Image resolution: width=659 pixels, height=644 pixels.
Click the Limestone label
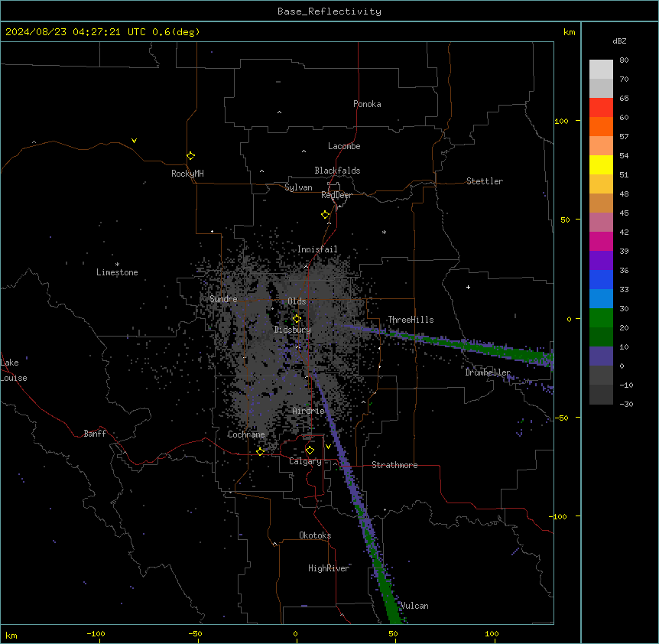(x=117, y=272)
